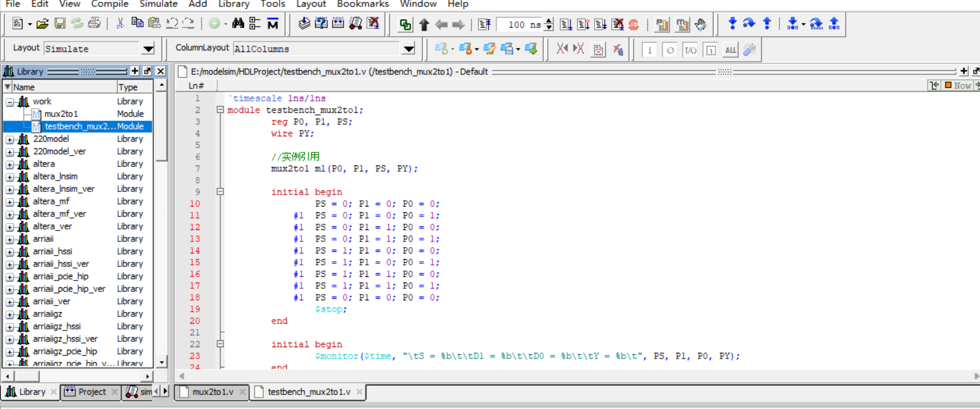The width and height of the screenshot is (980, 409).
Task: Click the Library panel add (+) button
Action: tap(135, 71)
